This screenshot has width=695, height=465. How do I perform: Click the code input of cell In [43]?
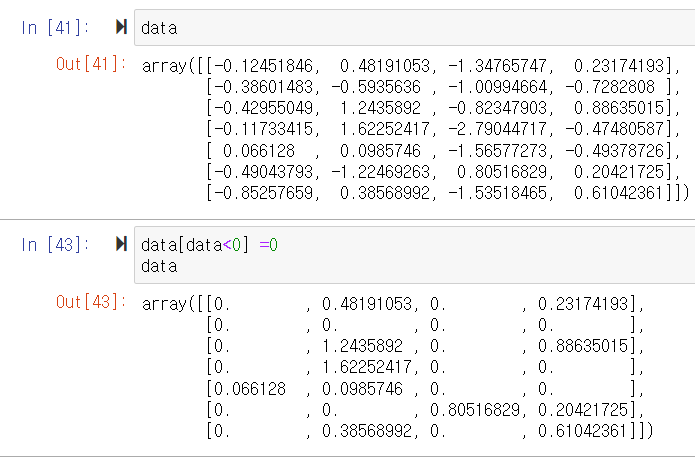click(414, 255)
